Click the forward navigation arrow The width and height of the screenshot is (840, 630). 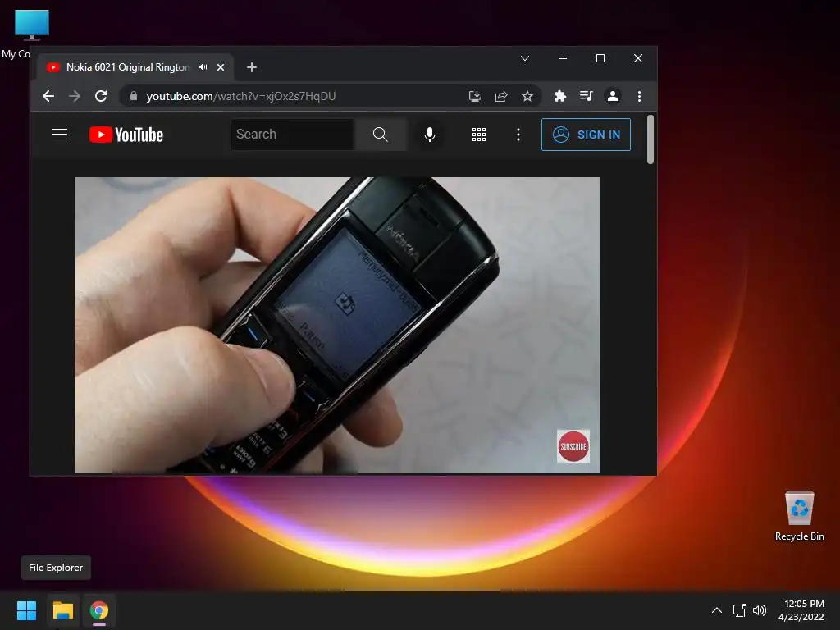pyautogui.click(x=75, y=96)
